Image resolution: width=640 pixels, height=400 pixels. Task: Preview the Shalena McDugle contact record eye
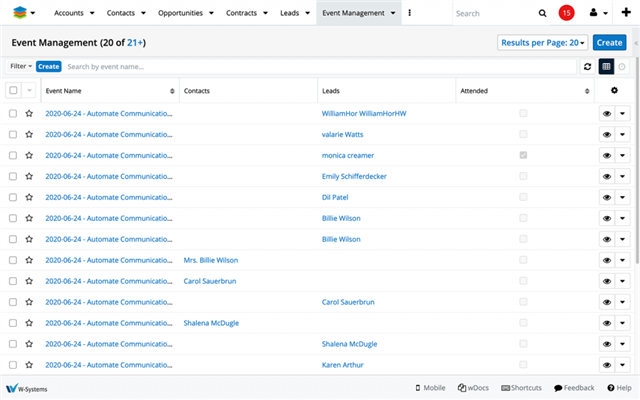[x=607, y=323]
